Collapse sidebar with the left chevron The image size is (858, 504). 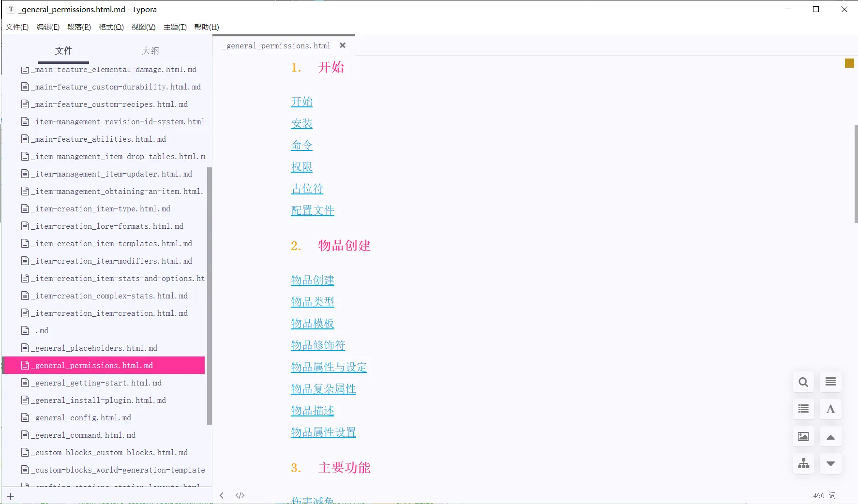[x=222, y=495]
